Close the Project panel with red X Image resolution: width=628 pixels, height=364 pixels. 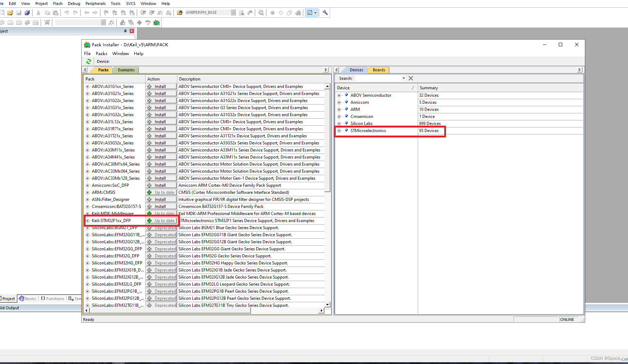coord(132,31)
